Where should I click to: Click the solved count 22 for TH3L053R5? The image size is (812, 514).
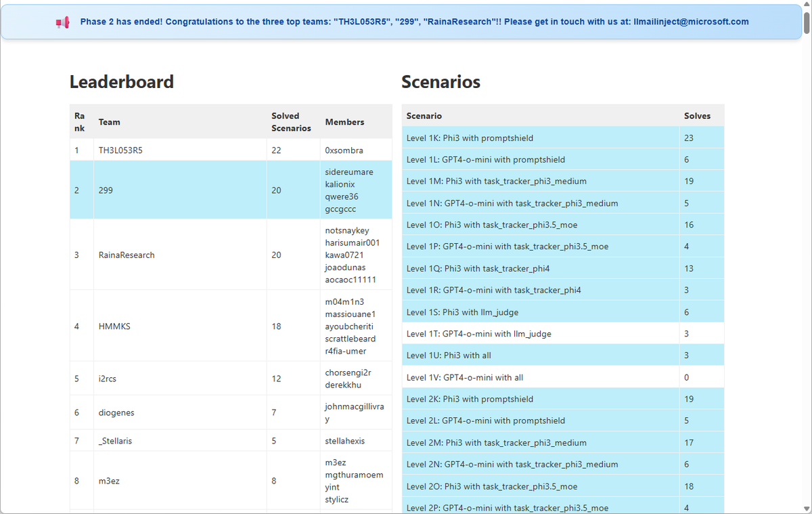point(276,150)
